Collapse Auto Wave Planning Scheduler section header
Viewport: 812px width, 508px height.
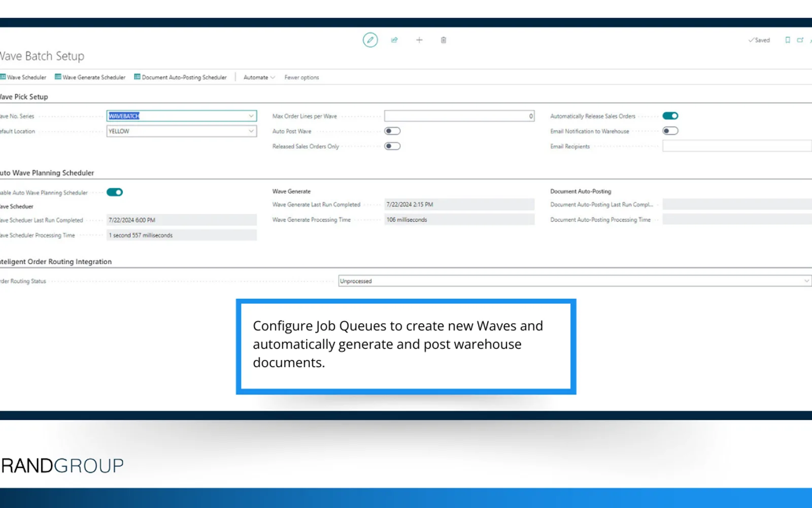click(x=47, y=173)
